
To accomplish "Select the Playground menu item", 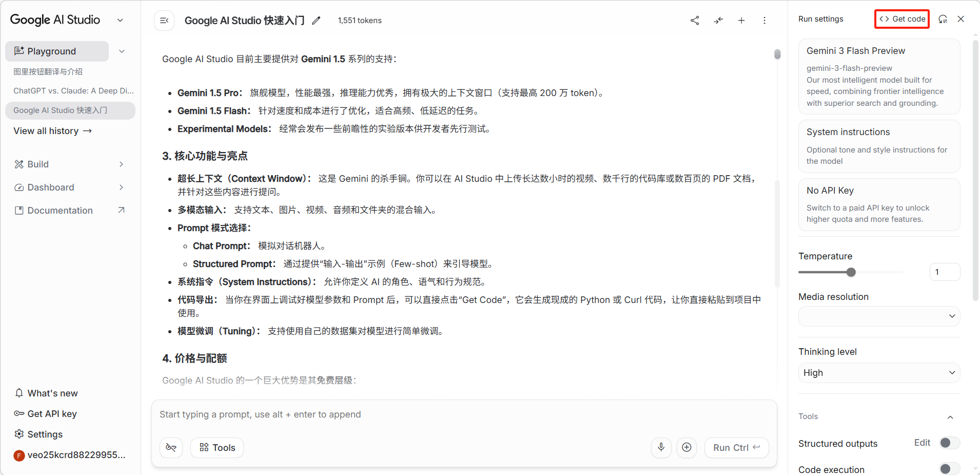I will point(57,51).
